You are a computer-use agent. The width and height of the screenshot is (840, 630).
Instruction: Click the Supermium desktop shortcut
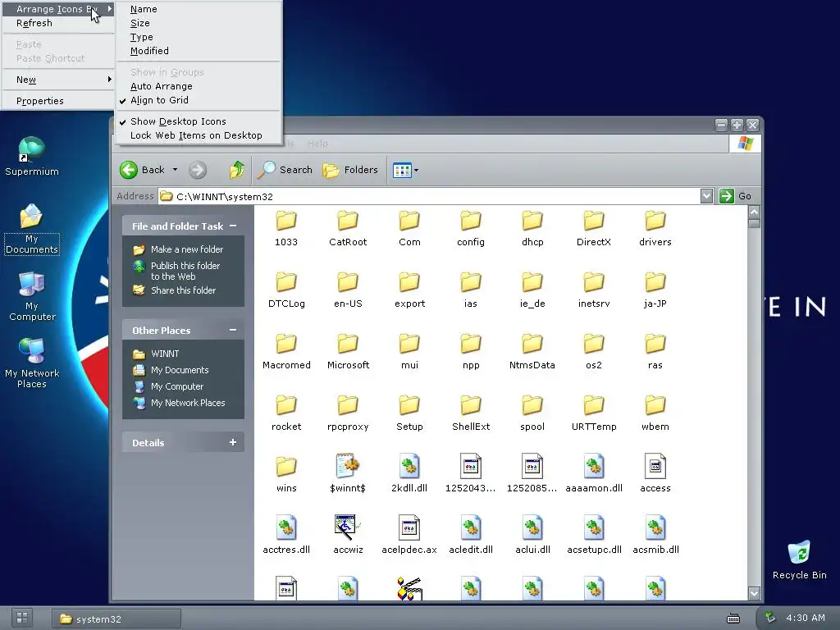[x=32, y=157]
